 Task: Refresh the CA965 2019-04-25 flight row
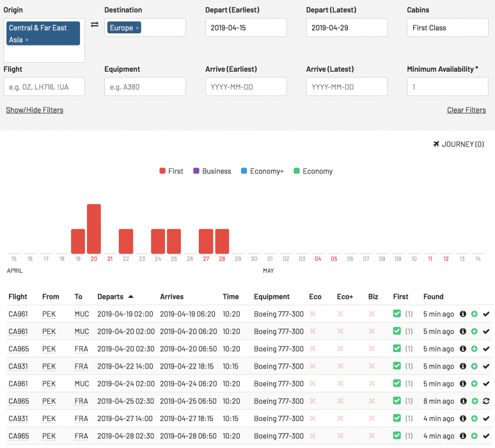tap(486, 401)
